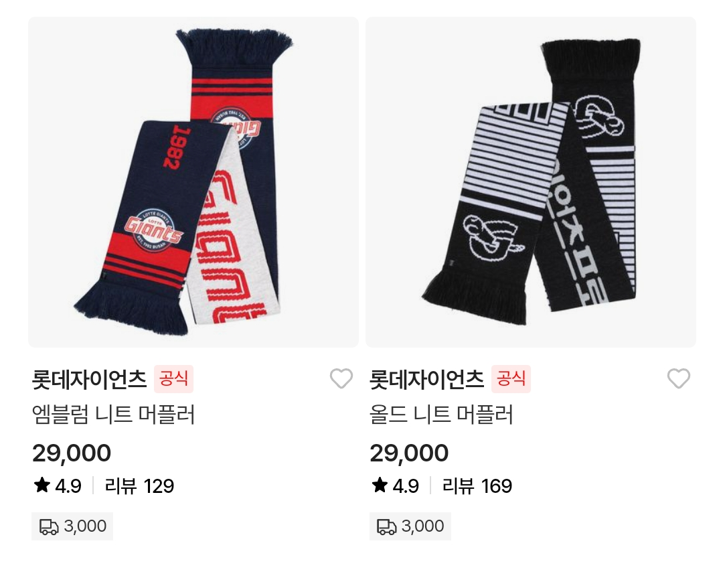Click the 롯데자이언츠 brand name above 올드 머플러

pyautogui.click(x=427, y=379)
